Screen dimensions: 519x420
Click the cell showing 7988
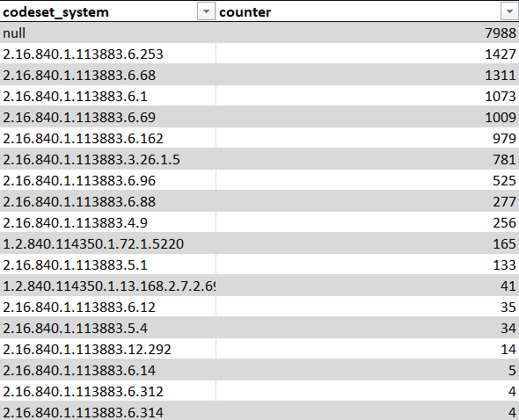coord(368,33)
